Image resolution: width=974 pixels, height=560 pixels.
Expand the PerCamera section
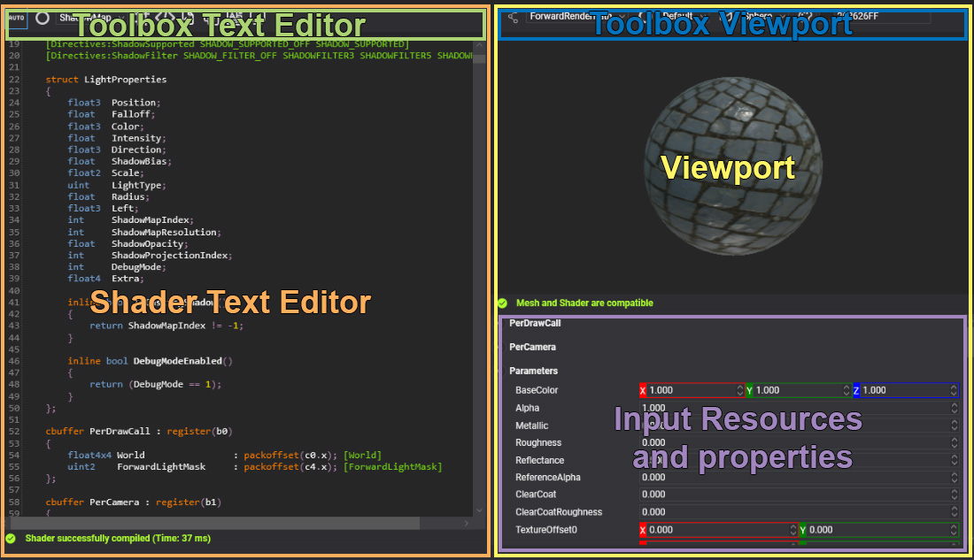[532, 348]
